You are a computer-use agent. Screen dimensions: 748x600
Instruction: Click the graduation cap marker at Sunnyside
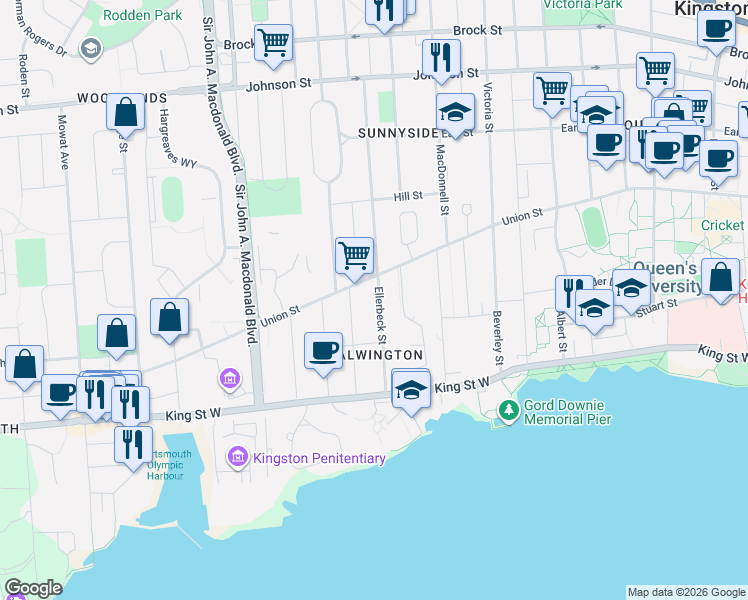pos(456,115)
